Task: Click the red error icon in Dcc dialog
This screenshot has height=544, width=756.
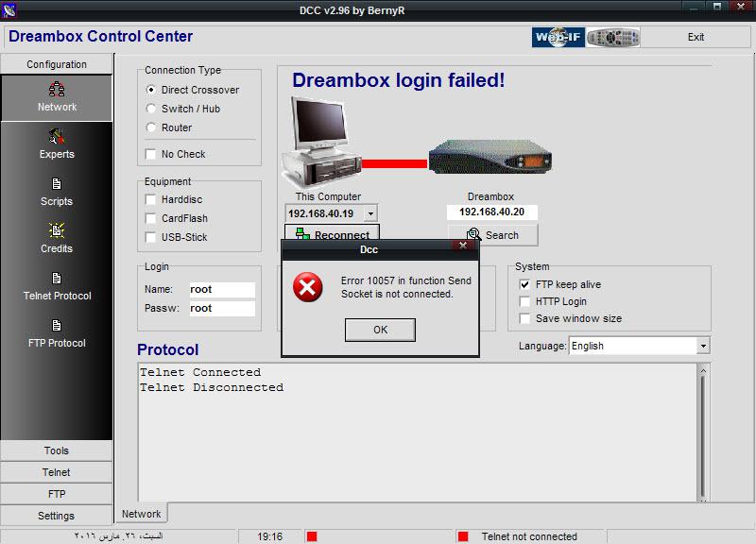Action: pyautogui.click(x=308, y=287)
